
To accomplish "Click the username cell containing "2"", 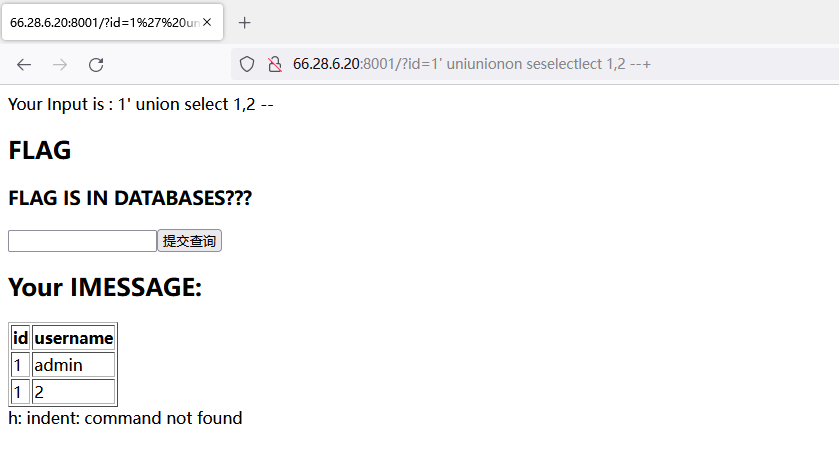I will pyautogui.click(x=74, y=392).
